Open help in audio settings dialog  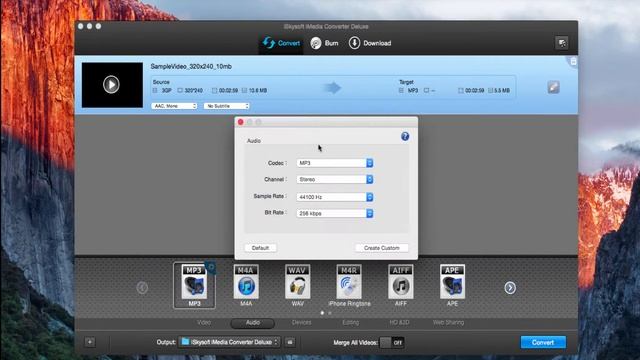(x=405, y=136)
